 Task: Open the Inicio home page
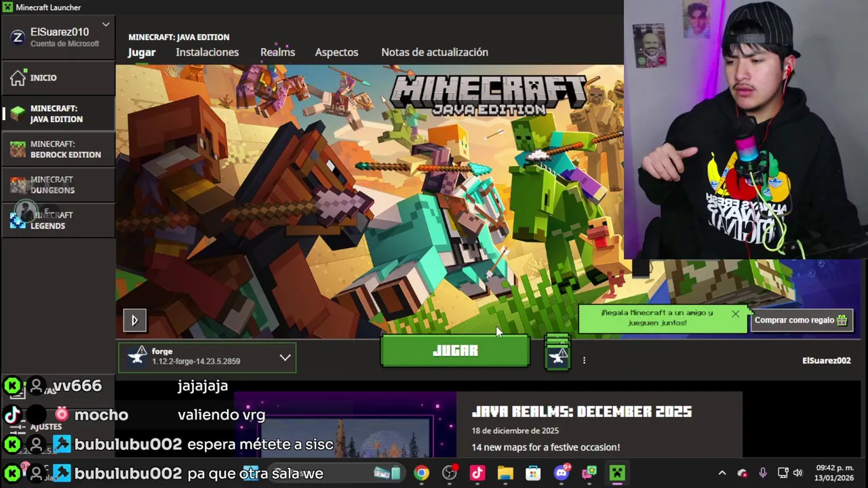pos(58,78)
